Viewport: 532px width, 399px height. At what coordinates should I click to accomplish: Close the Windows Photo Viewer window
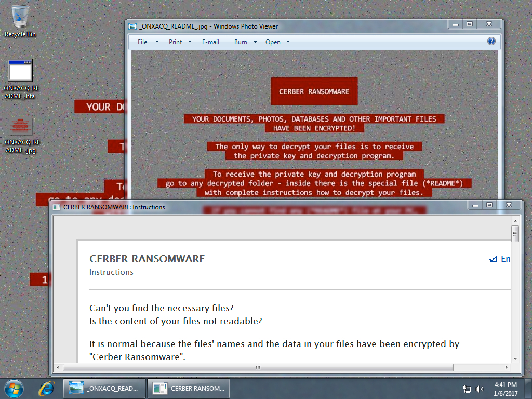tap(489, 24)
